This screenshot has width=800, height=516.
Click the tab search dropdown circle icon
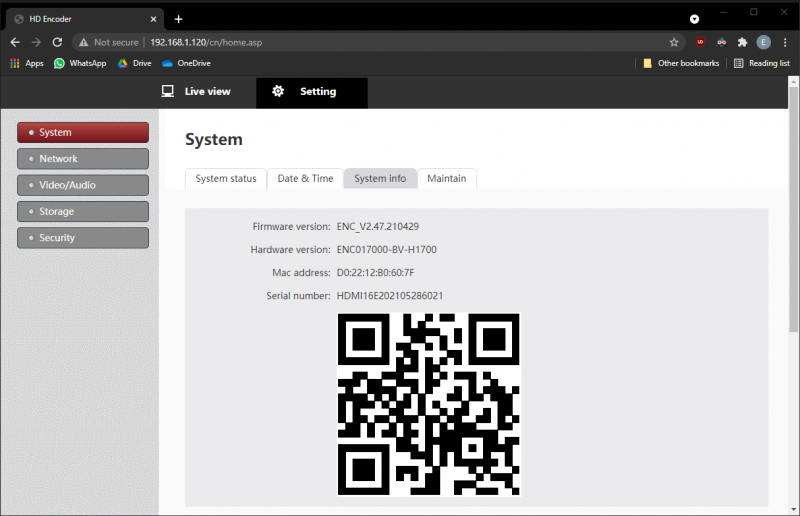(x=694, y=19)
